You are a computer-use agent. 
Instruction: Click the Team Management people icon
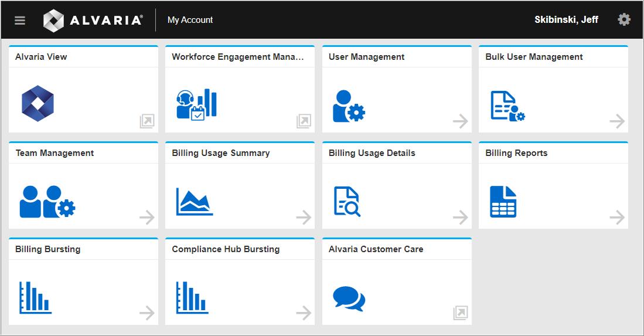click(47, 202)
